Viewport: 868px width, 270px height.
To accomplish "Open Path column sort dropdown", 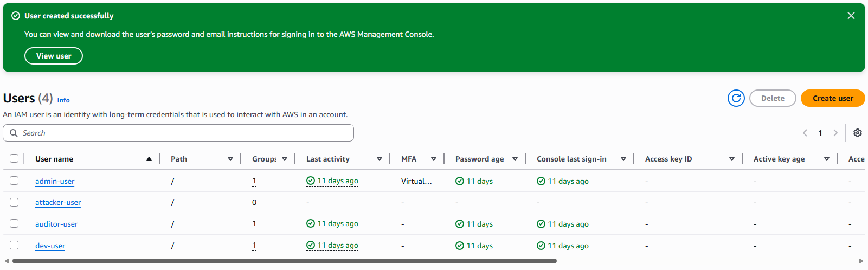I will point(230,159).
